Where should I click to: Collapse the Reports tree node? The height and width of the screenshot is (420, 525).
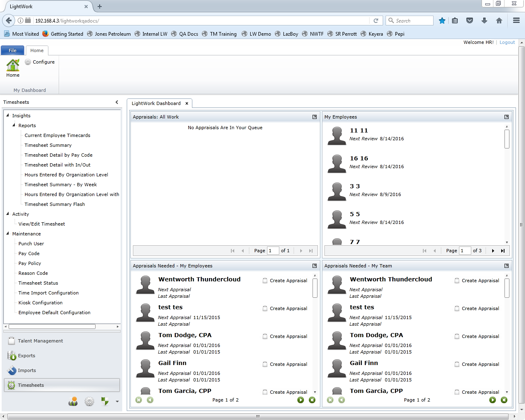(x=14, y=125)
